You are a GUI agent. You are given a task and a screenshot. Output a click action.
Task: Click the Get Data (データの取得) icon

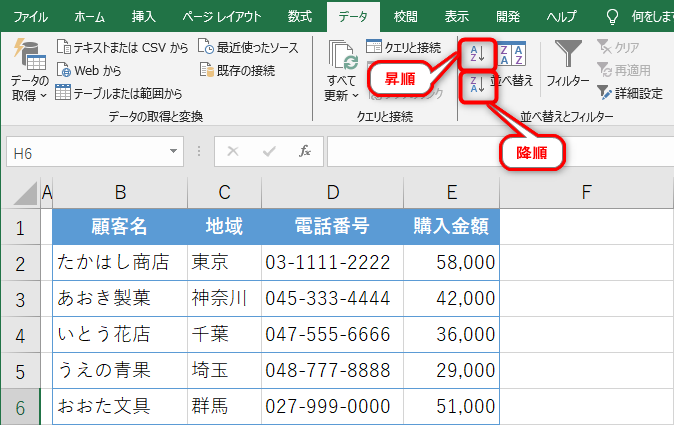pyautogui.click(x=29, y=70)
